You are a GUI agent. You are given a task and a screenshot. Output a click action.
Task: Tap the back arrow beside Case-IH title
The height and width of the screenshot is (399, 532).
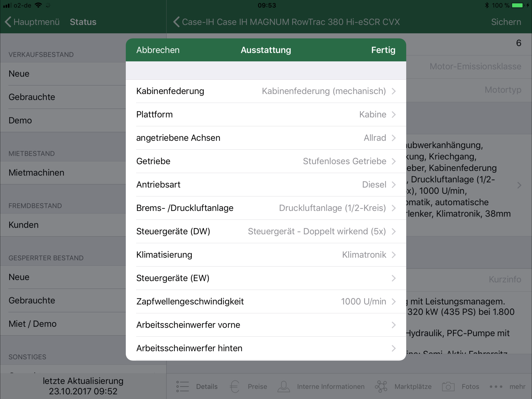point(176,22)
